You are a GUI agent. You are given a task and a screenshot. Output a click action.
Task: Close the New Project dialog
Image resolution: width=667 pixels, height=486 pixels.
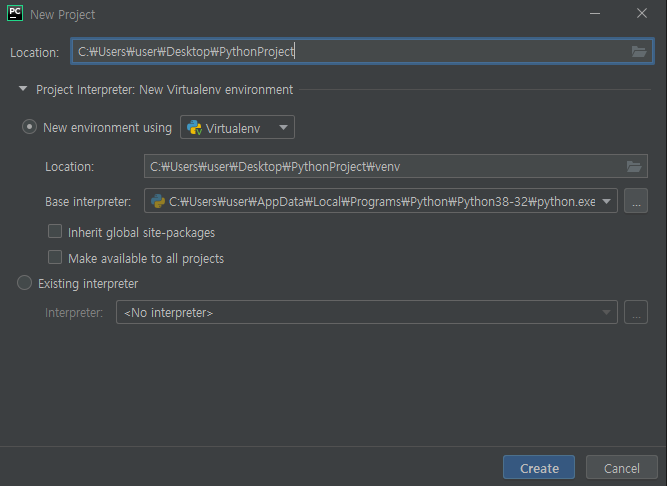point(641,14)
